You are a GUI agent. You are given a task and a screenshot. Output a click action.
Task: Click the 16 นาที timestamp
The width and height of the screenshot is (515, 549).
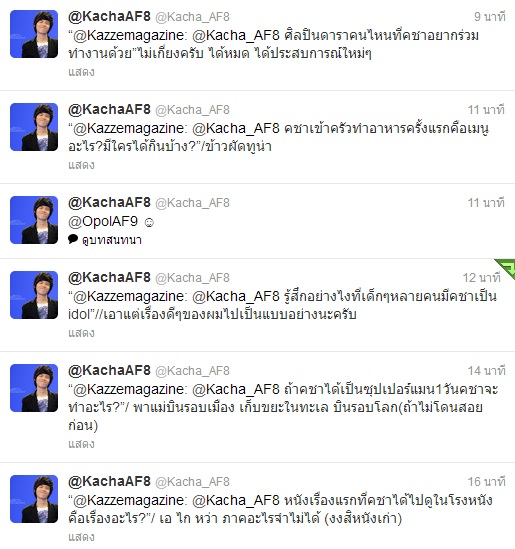click(487, 481)
